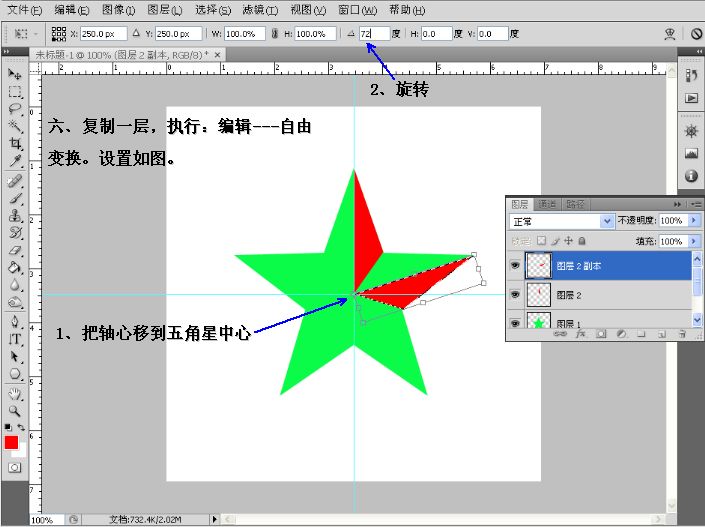Open the 选择 (Select) menu

213,10
